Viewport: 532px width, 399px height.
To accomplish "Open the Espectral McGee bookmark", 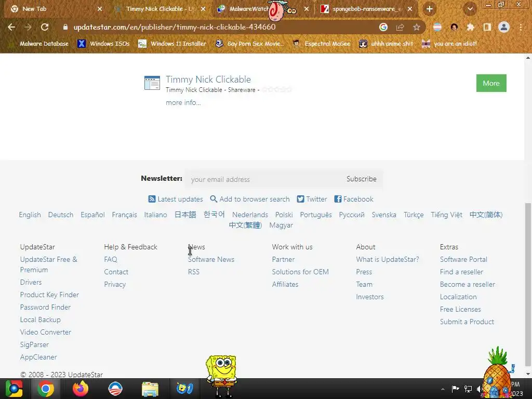I will tap(321, 44).
